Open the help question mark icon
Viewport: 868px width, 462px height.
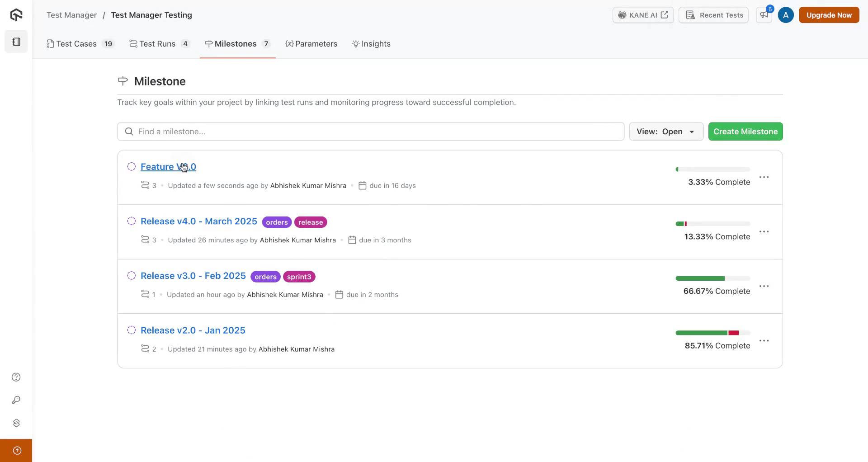click(16, 377)
